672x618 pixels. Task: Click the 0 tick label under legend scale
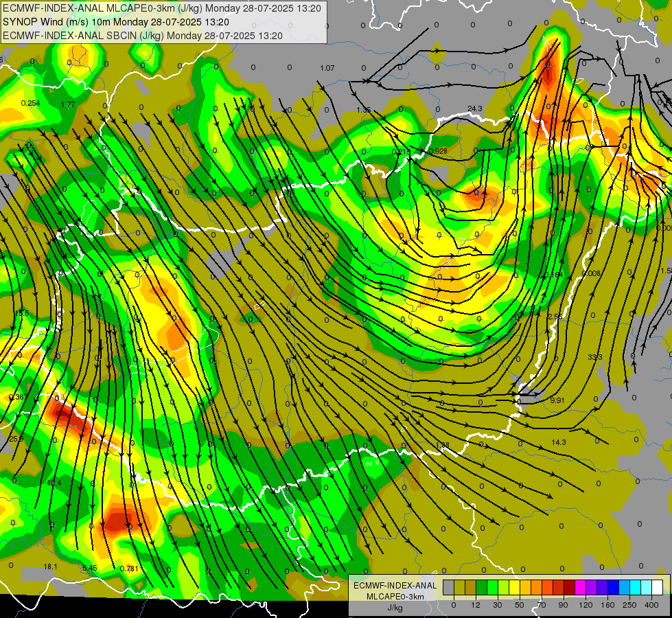[454, 605]
